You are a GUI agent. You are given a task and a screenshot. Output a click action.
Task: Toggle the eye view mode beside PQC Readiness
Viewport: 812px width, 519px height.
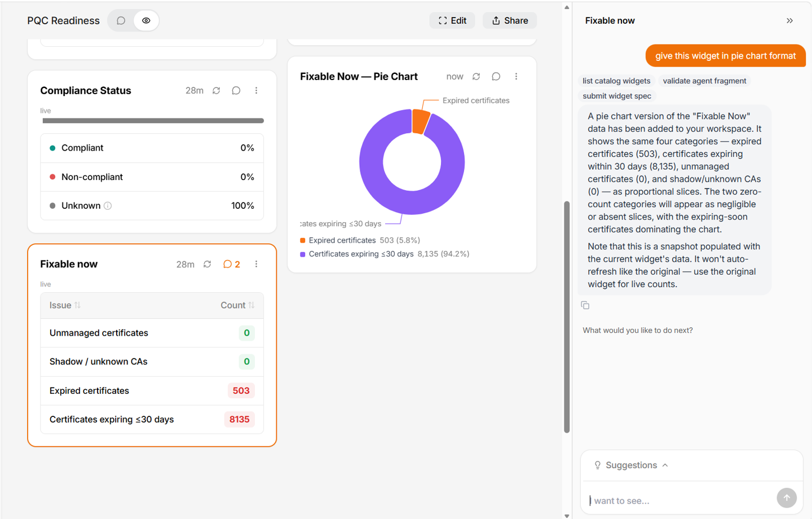146,20
